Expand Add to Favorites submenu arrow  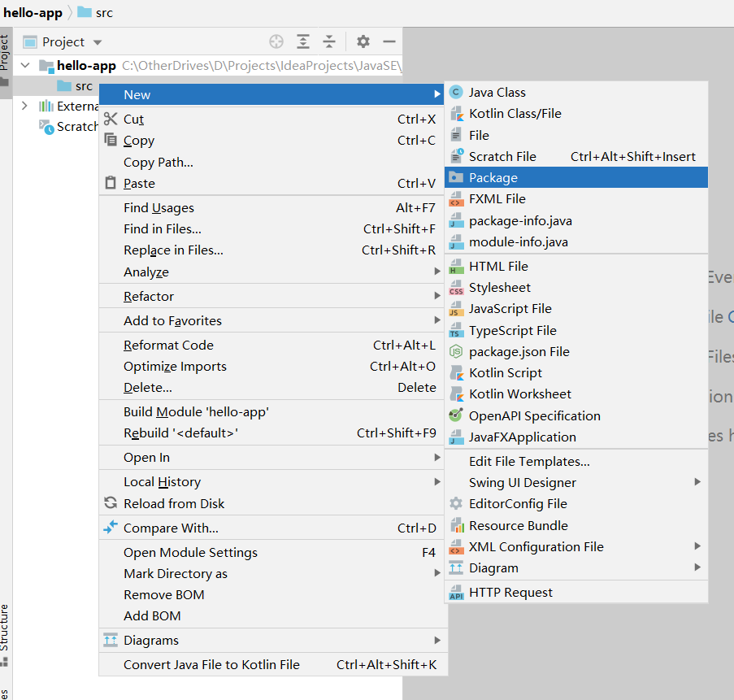click(437, 320)
